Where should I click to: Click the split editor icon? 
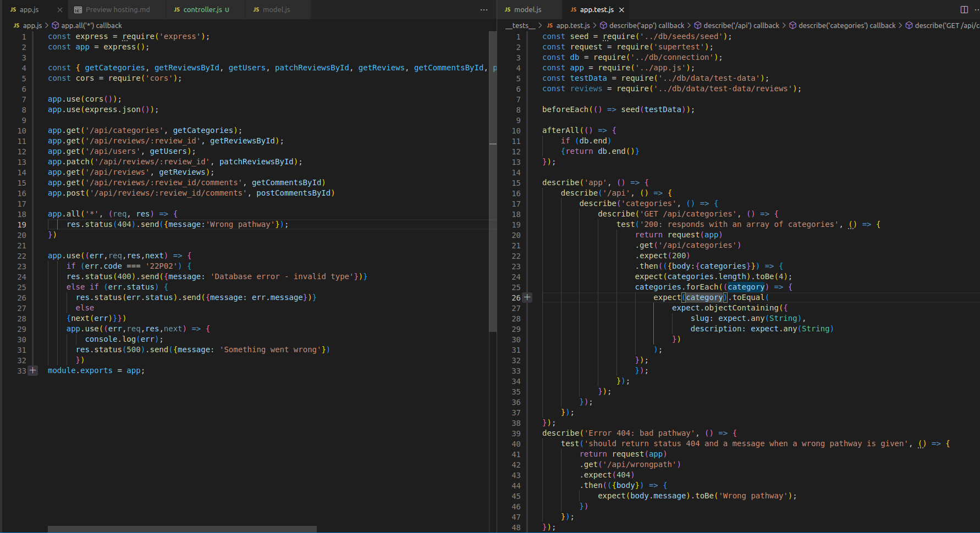pos(964,9)
